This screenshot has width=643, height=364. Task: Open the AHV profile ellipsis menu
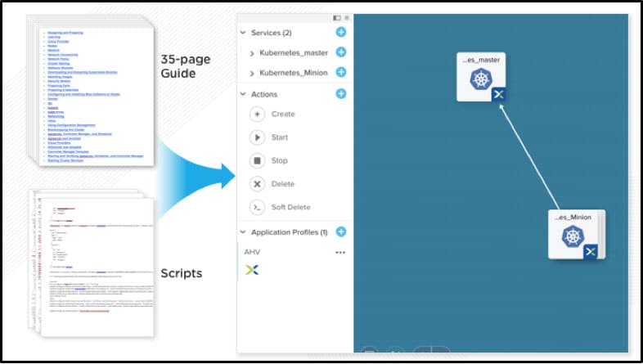tap(340, 253)
